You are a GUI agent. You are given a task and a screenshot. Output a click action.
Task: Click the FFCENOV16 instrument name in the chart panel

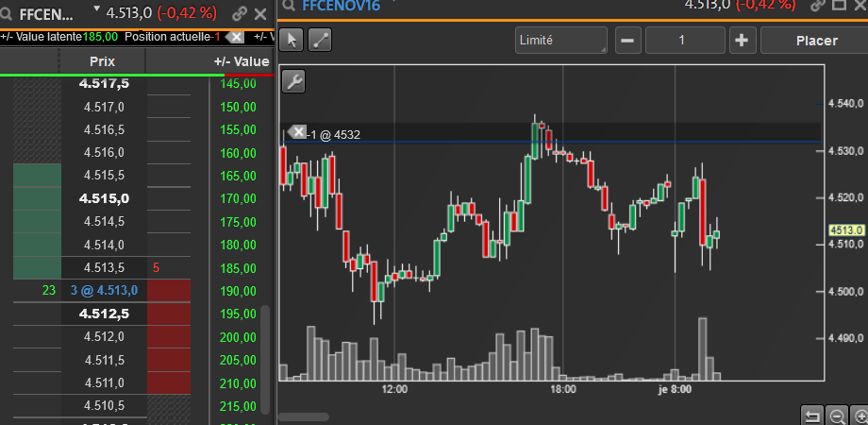[x=341, y=6]
